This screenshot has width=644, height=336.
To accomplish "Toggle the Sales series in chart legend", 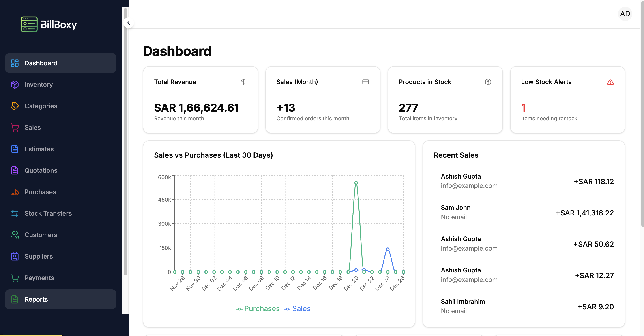I will (297, 309).
